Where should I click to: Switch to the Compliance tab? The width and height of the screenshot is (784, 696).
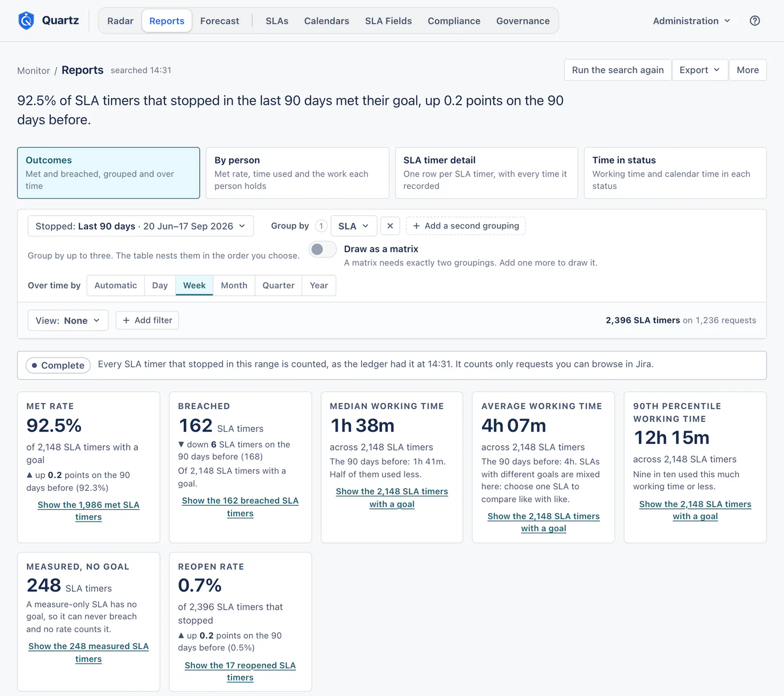[x=454, y=21]
